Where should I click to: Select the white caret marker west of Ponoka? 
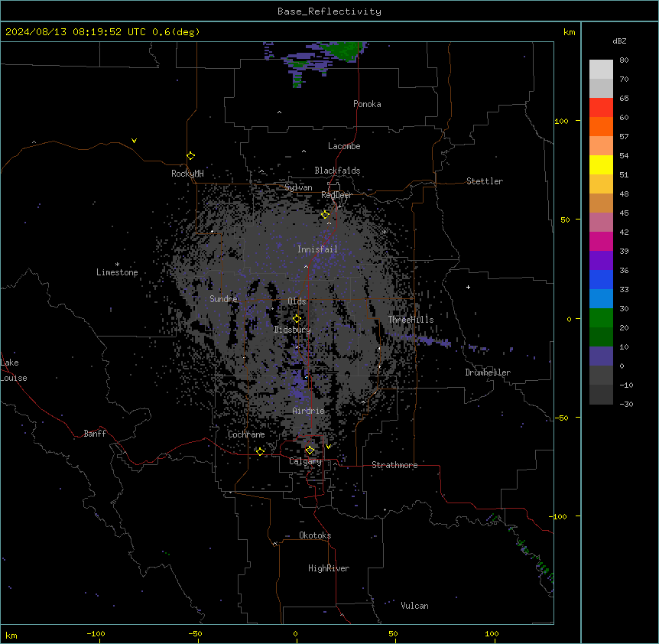(280, 112)
